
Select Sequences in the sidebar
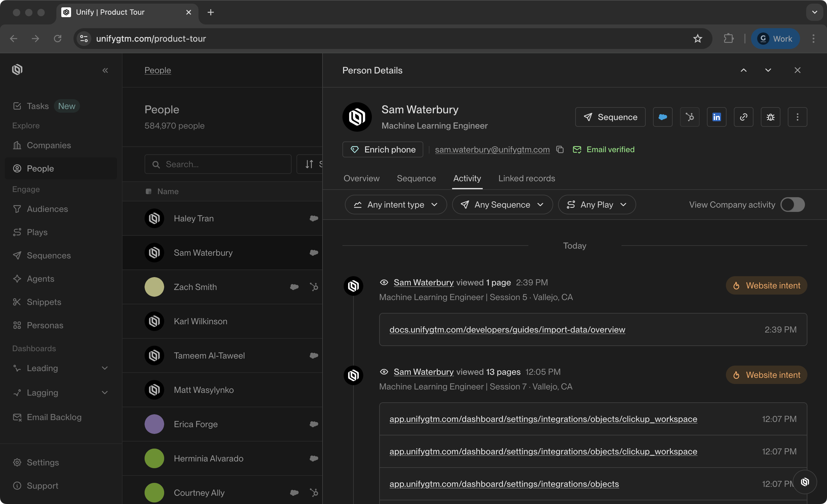point(48,255)
